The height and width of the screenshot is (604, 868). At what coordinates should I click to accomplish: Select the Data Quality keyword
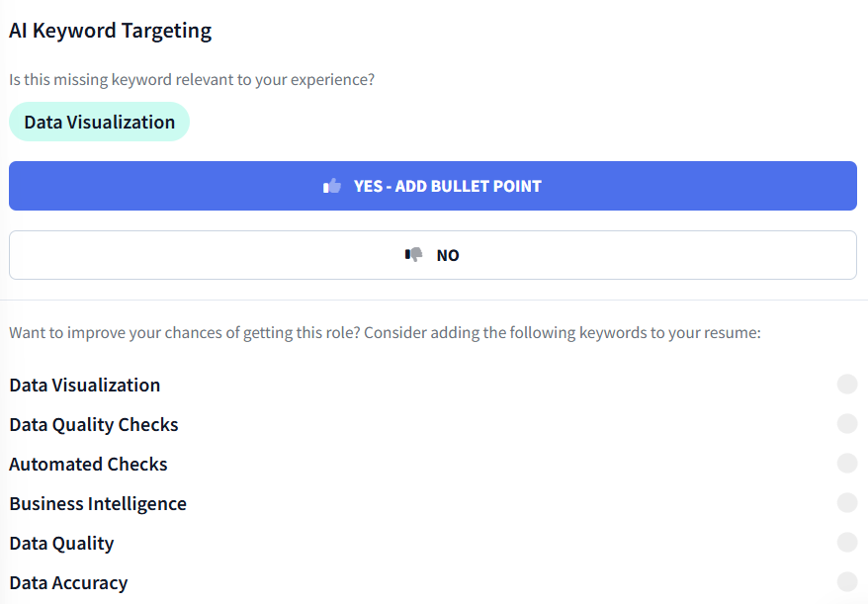(61, 543)
